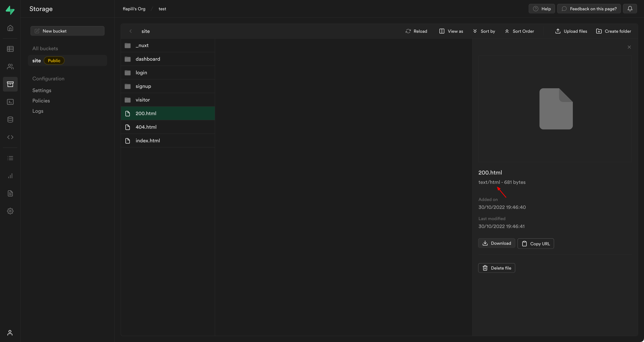Open the Database sidebar icon
644x342 pixels.
coord(10,120)
